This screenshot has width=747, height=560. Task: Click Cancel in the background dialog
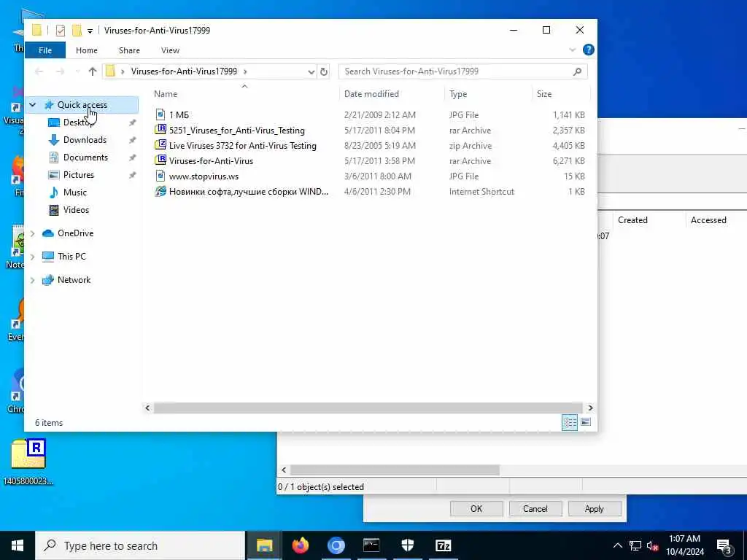click(x=535, y=508)
